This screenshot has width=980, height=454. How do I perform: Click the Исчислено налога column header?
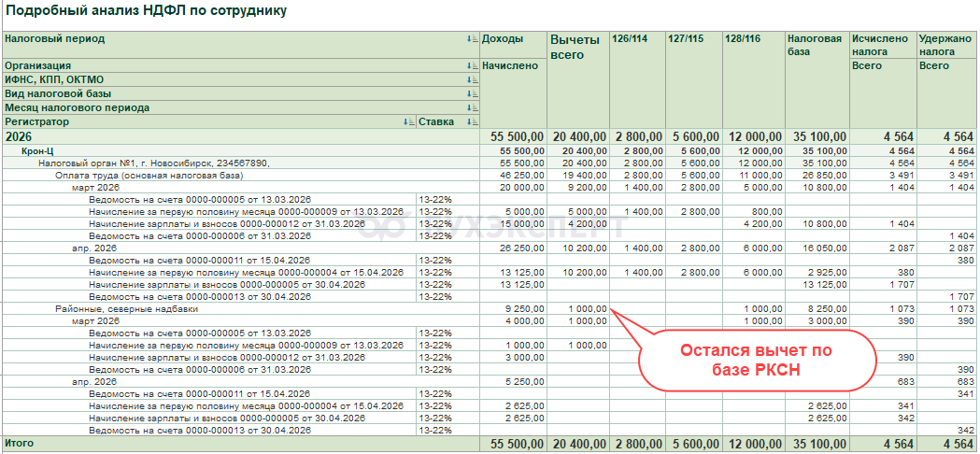click(x=879, y=45)
